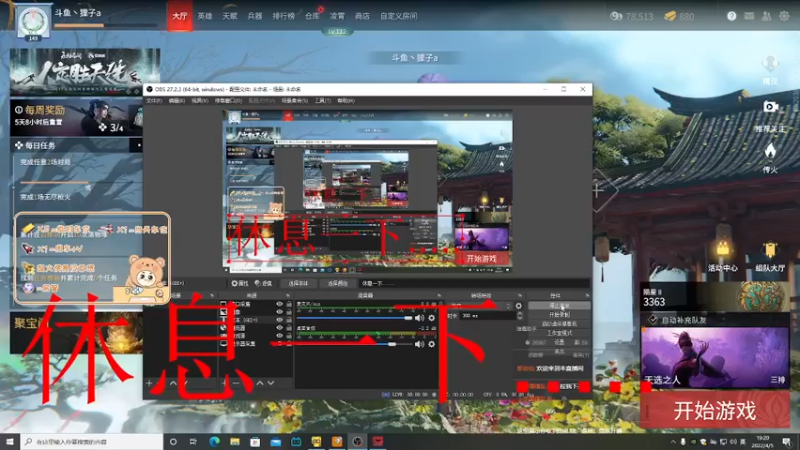Click the 开始游戏 (Start game) button
This screenshot has height=450, width=800.
715,411
